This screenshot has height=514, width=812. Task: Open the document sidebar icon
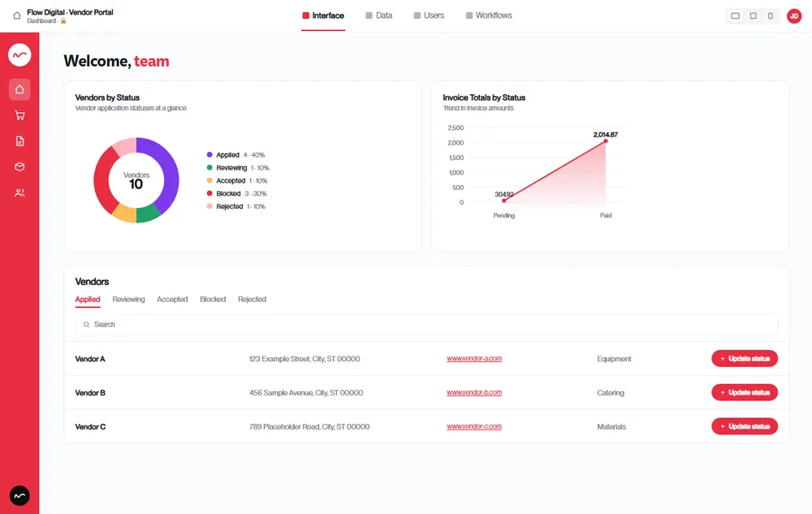tap(19, 141)
